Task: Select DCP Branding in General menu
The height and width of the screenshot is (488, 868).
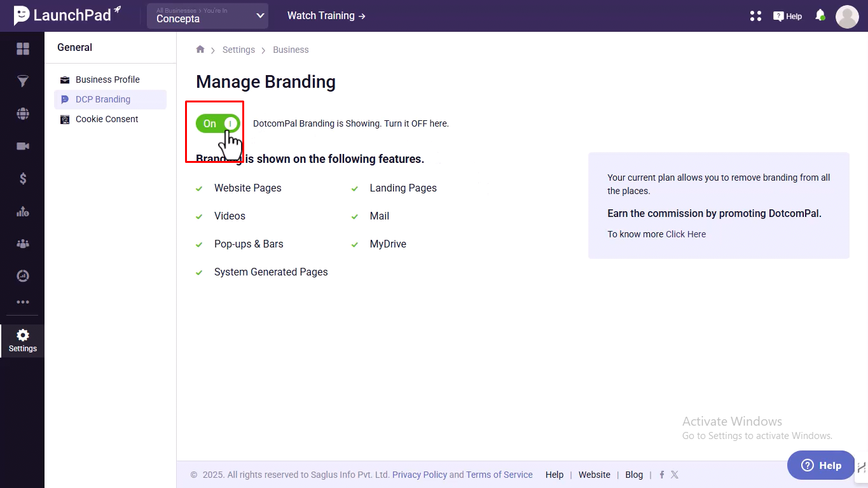Action: 110,99
